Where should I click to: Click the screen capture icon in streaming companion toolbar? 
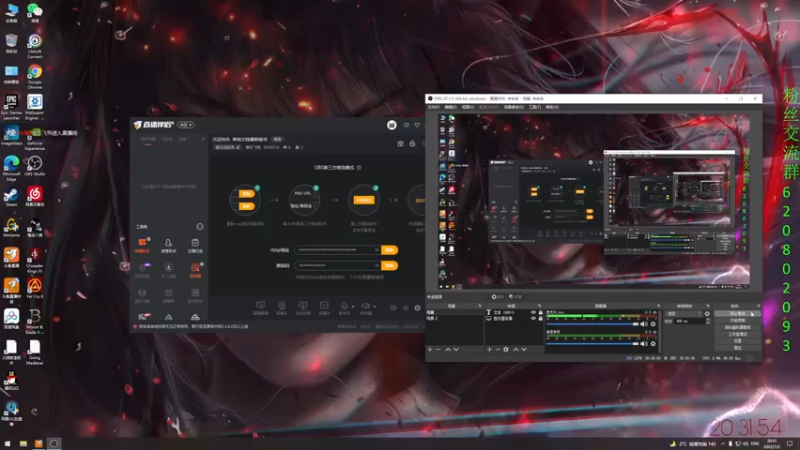click(260, 305)
